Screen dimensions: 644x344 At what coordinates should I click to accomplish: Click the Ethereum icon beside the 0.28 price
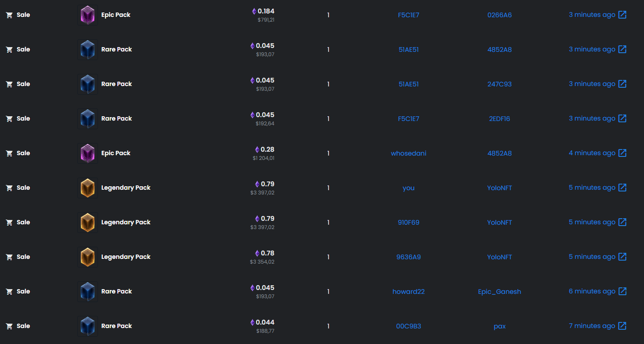click(257, 150)
